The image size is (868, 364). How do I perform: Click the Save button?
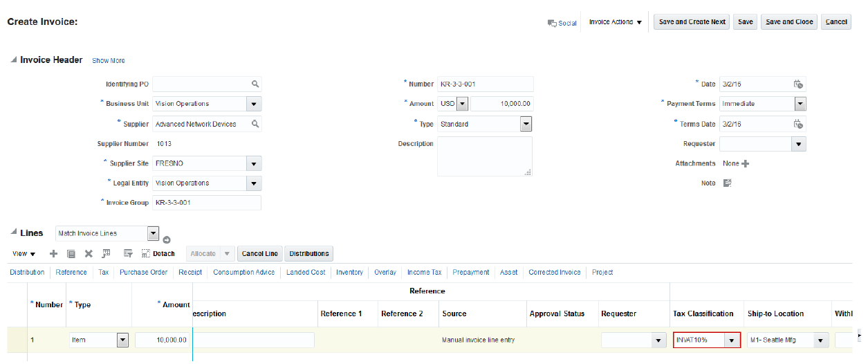(x=745, y=22)
